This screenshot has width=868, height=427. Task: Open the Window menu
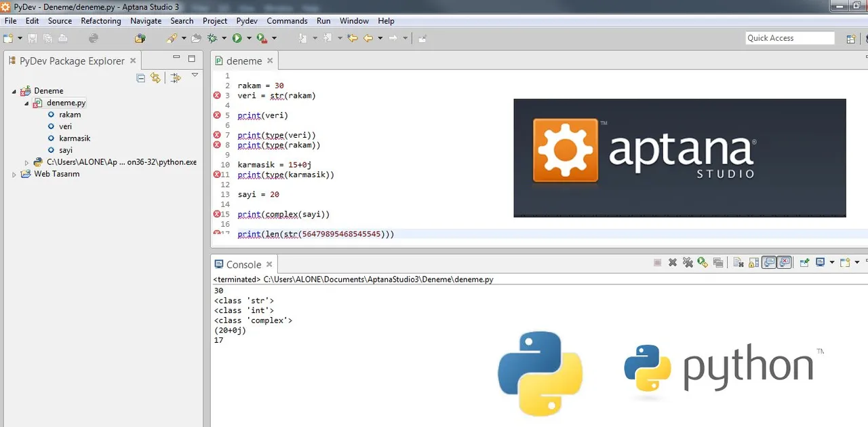coord(354,21)
